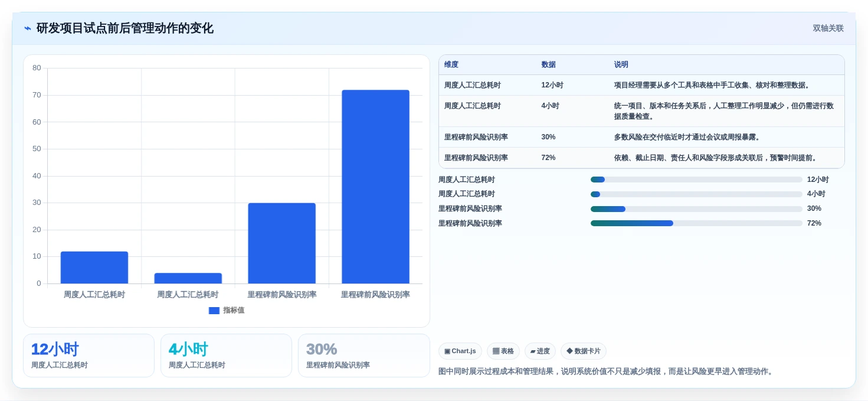Click the description starting 多数风险在交付临近时

688,137
